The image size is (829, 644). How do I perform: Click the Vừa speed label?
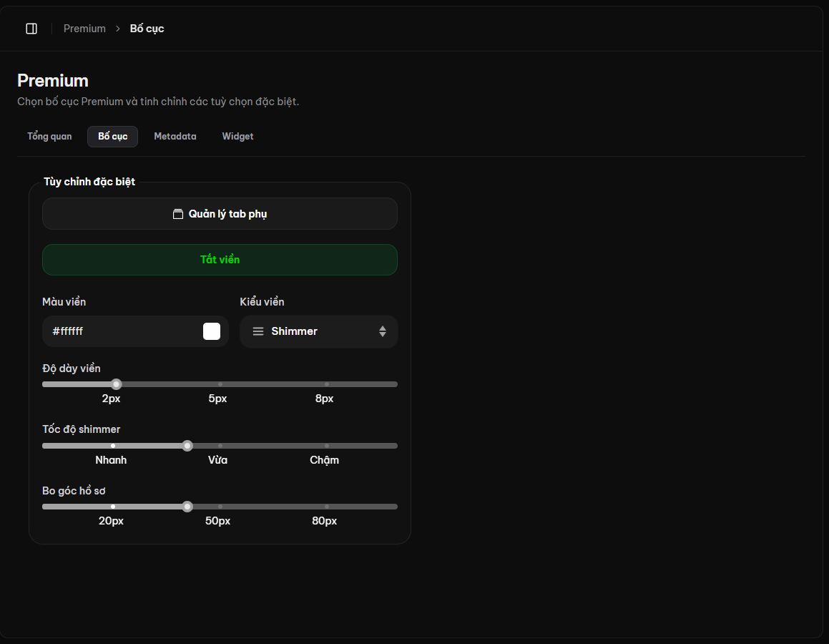tap(218, 460)
